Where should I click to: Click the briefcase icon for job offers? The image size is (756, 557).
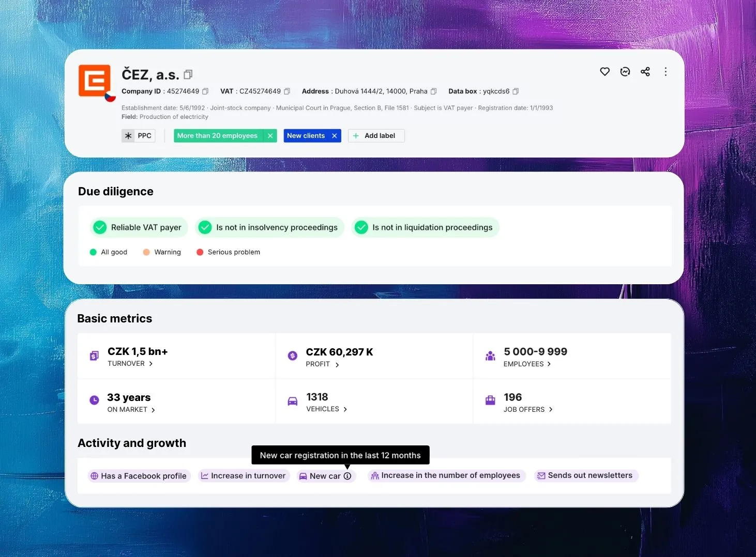490,400
